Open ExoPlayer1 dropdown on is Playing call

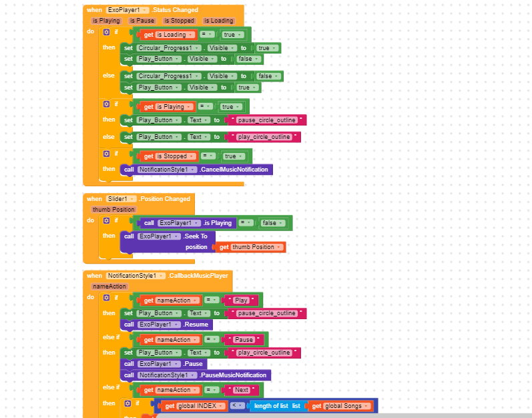tap(179, 223)
